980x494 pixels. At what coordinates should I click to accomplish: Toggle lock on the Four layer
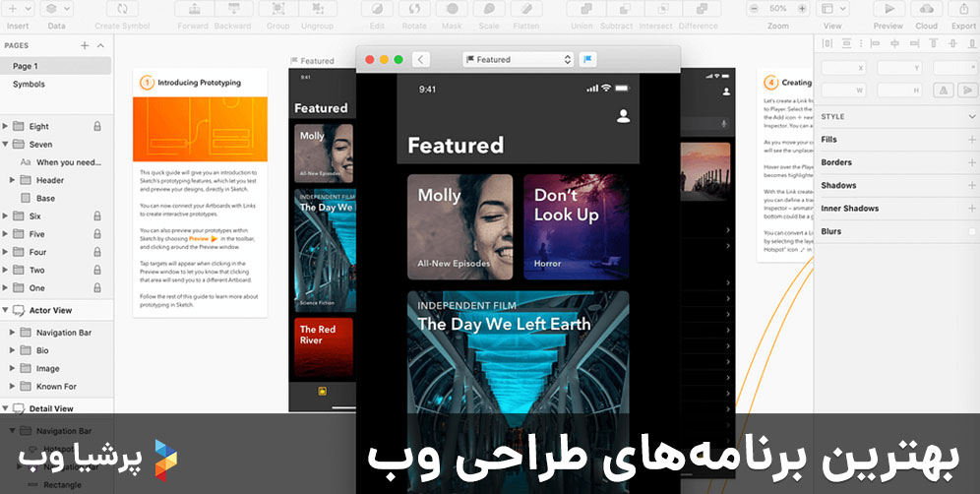97,252
